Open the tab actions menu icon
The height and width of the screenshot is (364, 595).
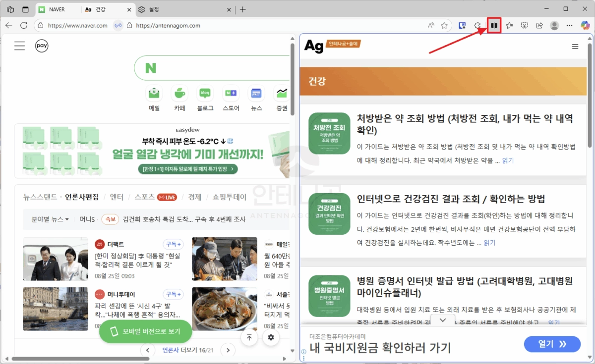(x=25, y=9)
